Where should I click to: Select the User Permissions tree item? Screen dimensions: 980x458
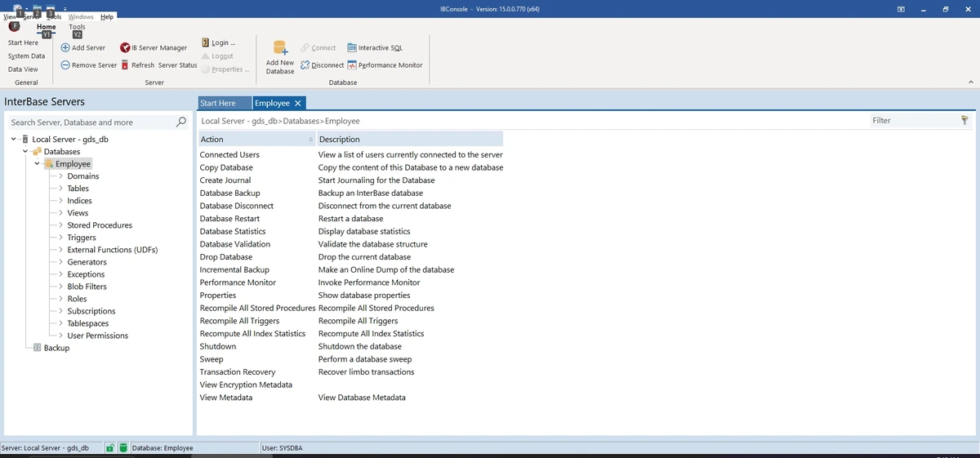coord(97,336)
